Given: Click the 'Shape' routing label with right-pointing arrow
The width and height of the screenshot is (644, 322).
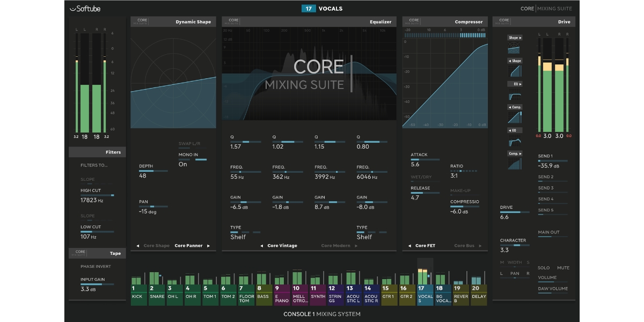Looking at the screenshot, I should pos(515,38).
